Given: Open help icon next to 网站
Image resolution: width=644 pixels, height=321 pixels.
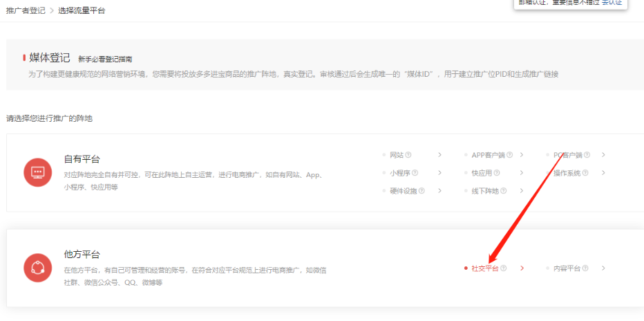Looking at the screenshot, I should tap(408, 155).
